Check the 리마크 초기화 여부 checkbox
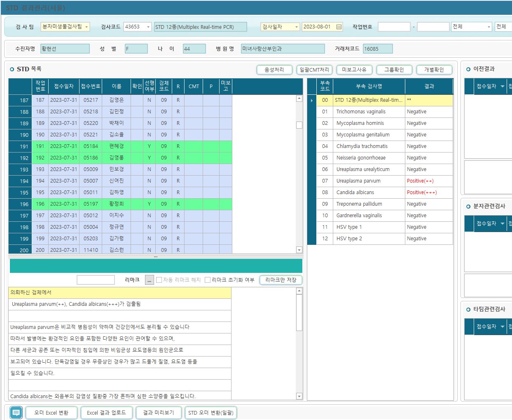The height and width of the screenshot is (420, 512). 208,280
